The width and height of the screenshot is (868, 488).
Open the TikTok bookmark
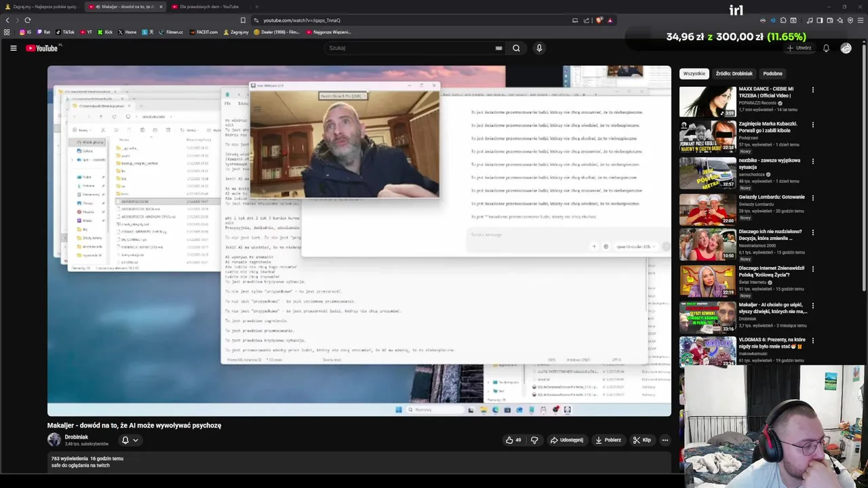pos(65,32)
